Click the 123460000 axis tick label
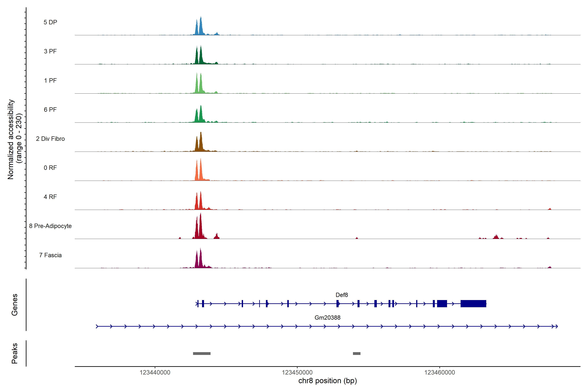 [x=440, y=373]
